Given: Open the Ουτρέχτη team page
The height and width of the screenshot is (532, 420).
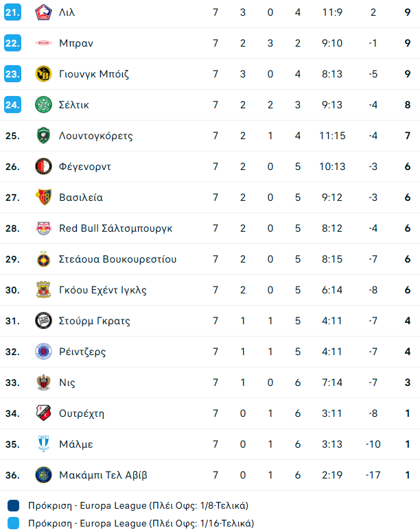Looking at the screenshot, I should pyautogui.click(x=82, y=413).
